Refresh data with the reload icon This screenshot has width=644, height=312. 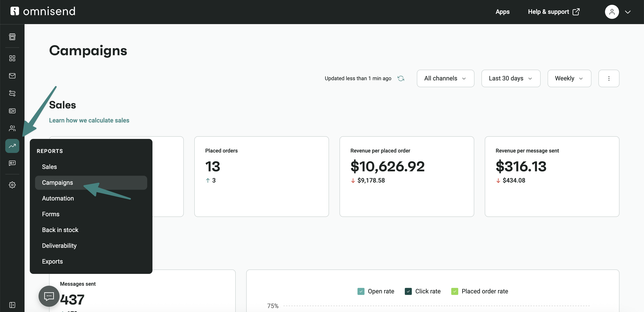401,78
